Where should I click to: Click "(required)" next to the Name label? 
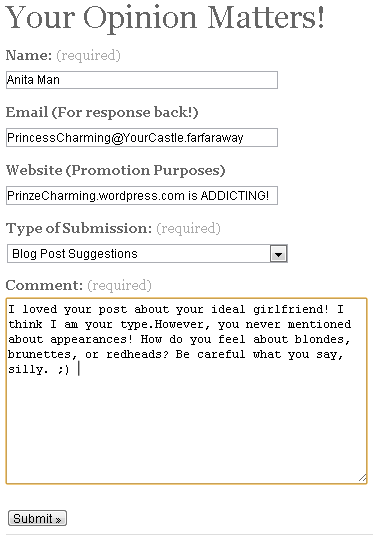coord(88,55)
